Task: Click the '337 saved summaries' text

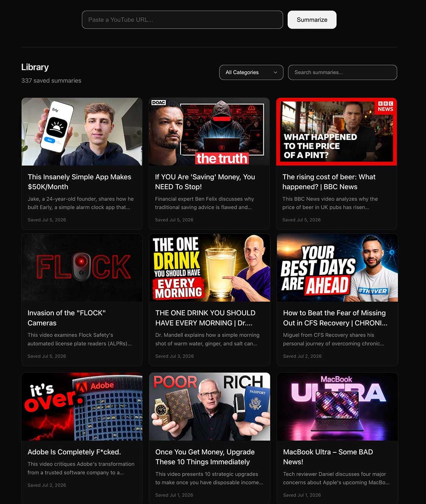Action: (x=51, y=81)
